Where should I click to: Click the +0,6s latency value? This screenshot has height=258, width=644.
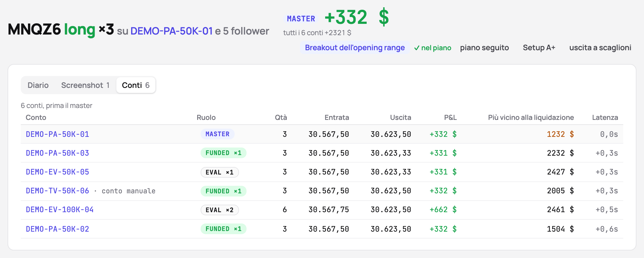pos(607,229)
